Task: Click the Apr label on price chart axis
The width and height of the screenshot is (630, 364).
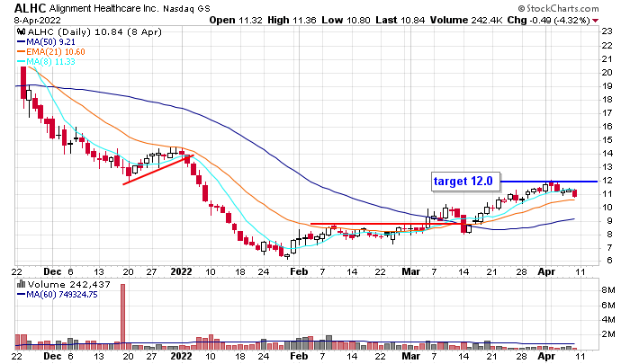Action: tap(546, 271)
